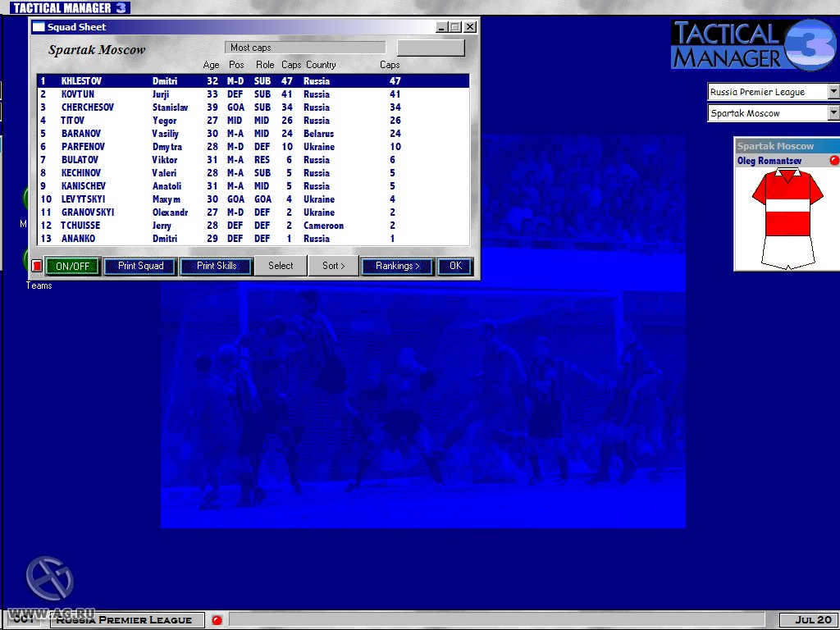Screen dimensions: 840x630
Task: Click the Spartak Moscow squad title
Action: pyautogui.click(x=97, y=50)
